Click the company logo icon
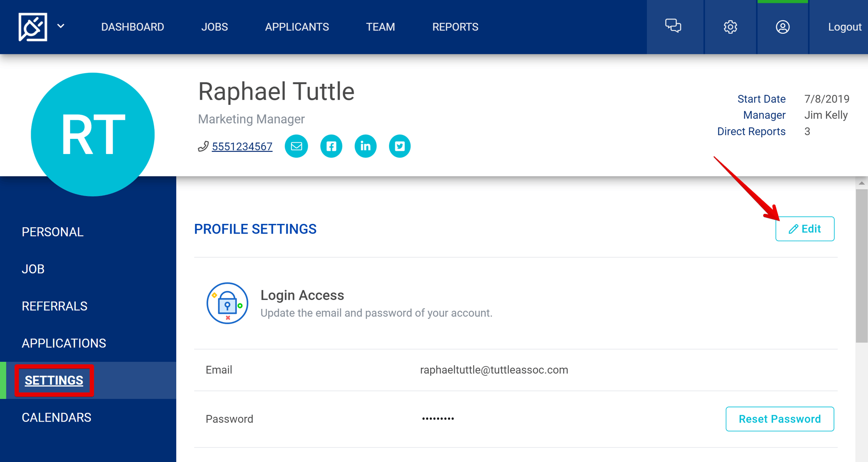 (x=33, y=27)
